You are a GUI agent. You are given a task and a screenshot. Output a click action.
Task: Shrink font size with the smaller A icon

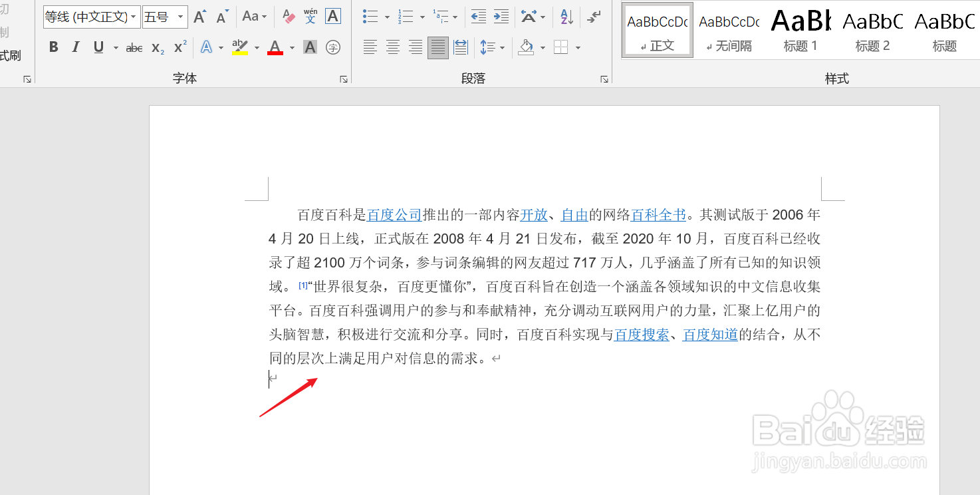222,17
